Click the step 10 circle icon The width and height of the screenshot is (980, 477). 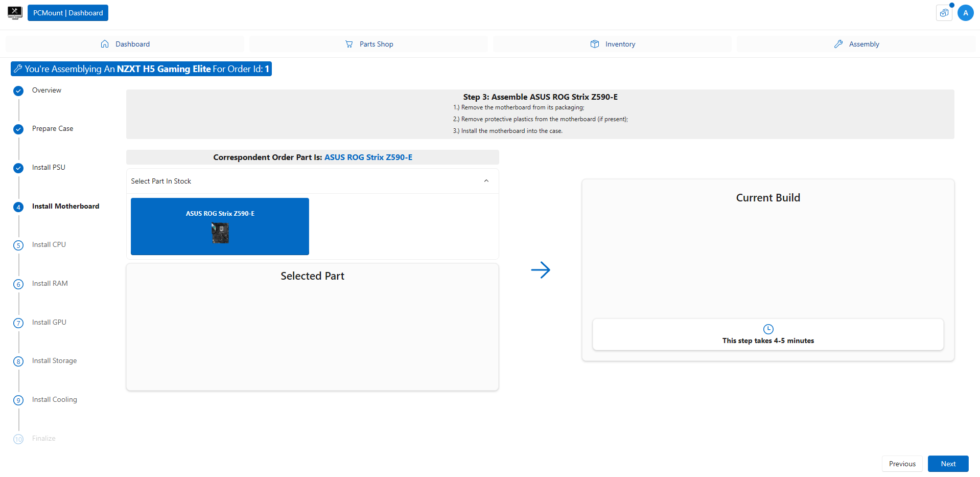coord(18,439)
